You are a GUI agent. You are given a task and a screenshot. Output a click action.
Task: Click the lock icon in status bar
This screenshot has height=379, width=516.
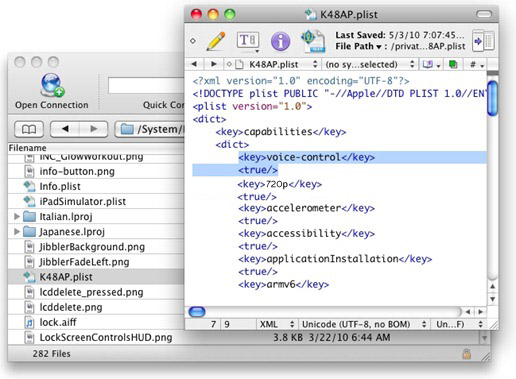pyautogui.click(x=467, y=354)
